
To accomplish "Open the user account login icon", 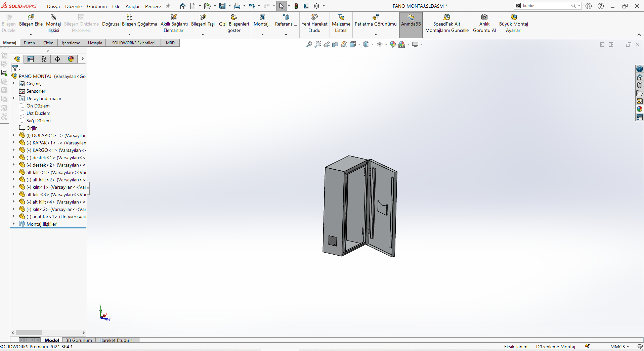I will coord(589,6).
